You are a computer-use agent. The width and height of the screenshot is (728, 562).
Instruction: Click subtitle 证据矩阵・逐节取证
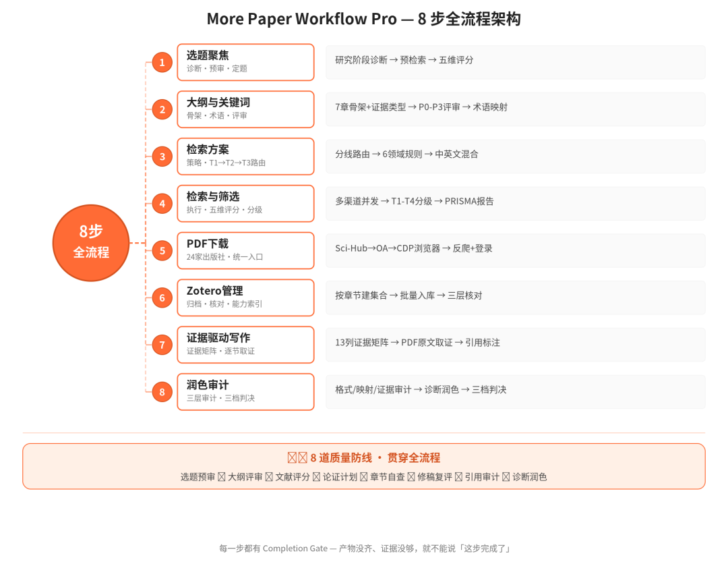[220, 351]
